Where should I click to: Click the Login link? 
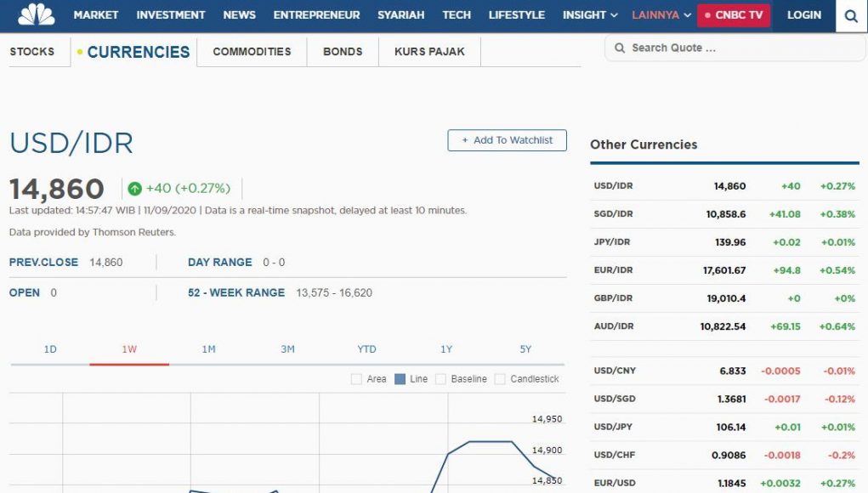(803, 15)
